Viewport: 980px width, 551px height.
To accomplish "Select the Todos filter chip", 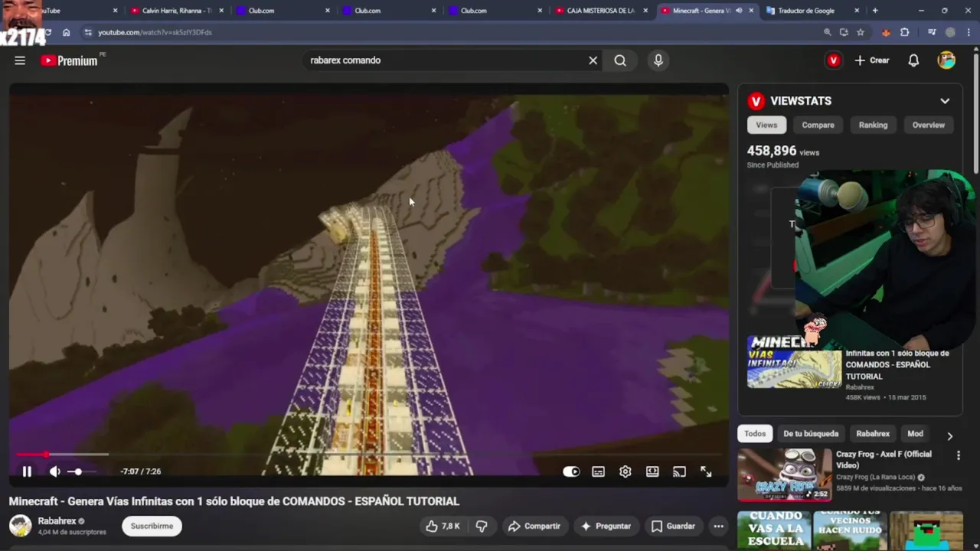I will point(755,434).
